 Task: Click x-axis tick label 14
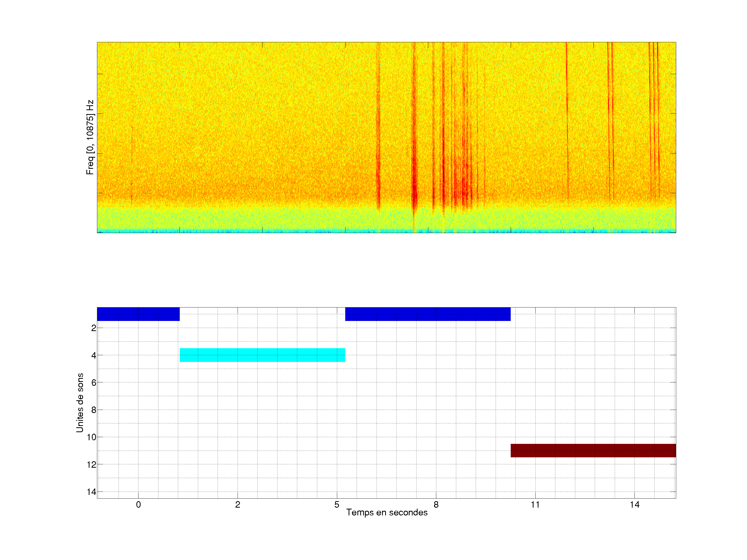click(634, 505)
